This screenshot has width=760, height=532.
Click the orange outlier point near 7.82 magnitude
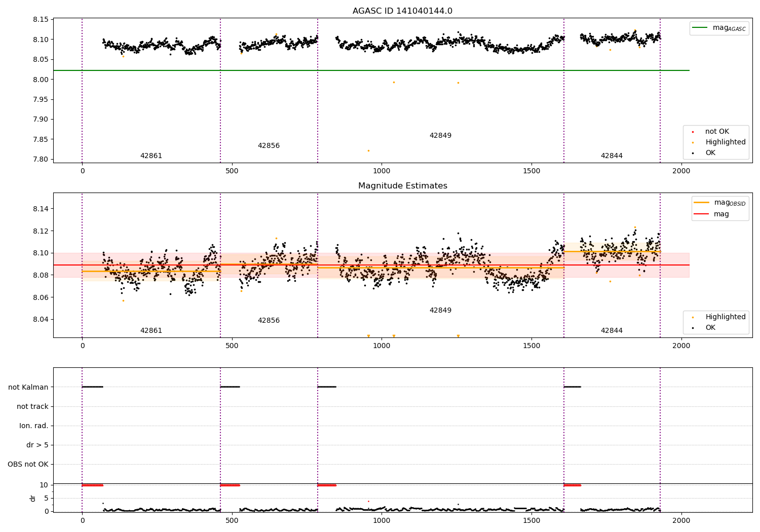(x=368, y=150)
